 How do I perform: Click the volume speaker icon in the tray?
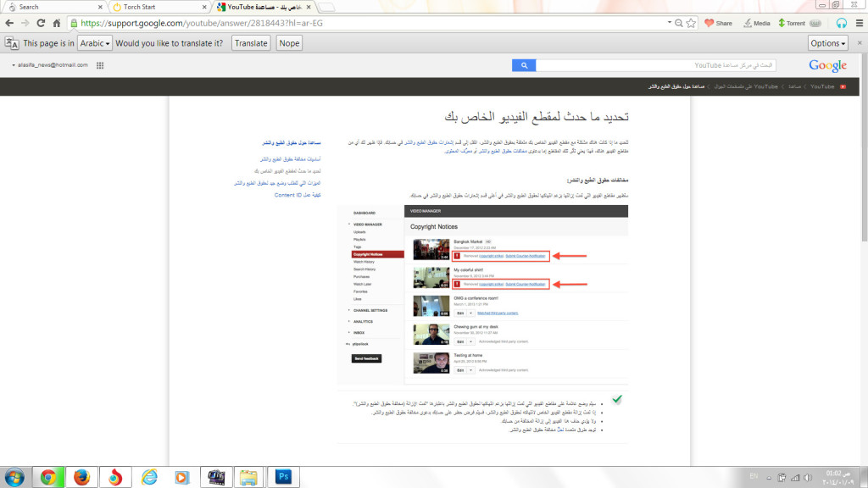pos(808,477)
